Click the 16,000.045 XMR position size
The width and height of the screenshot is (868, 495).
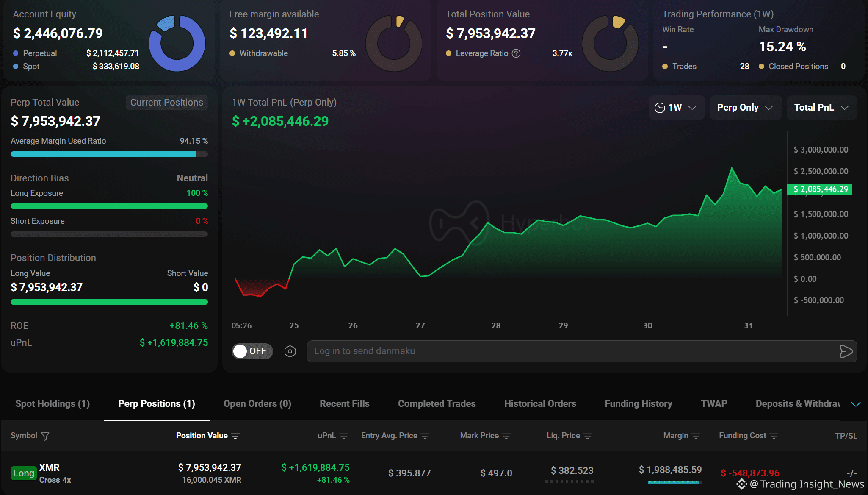[212, 480]
